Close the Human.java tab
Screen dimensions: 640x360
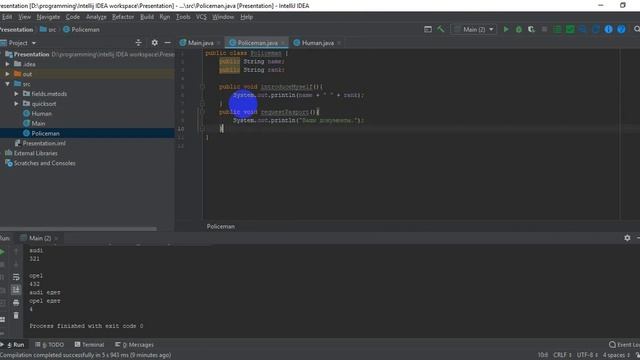(339, 43)
